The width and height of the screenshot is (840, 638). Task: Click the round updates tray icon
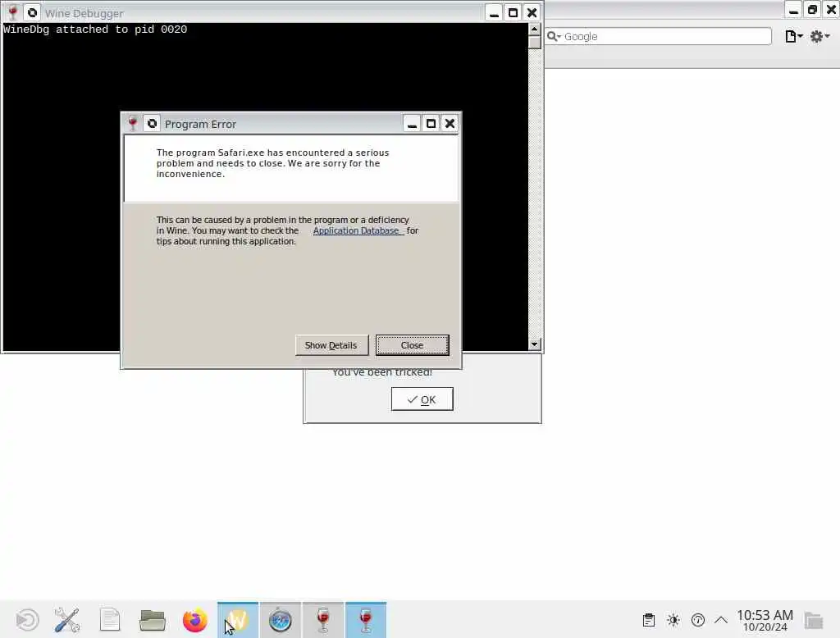[698, 620]
